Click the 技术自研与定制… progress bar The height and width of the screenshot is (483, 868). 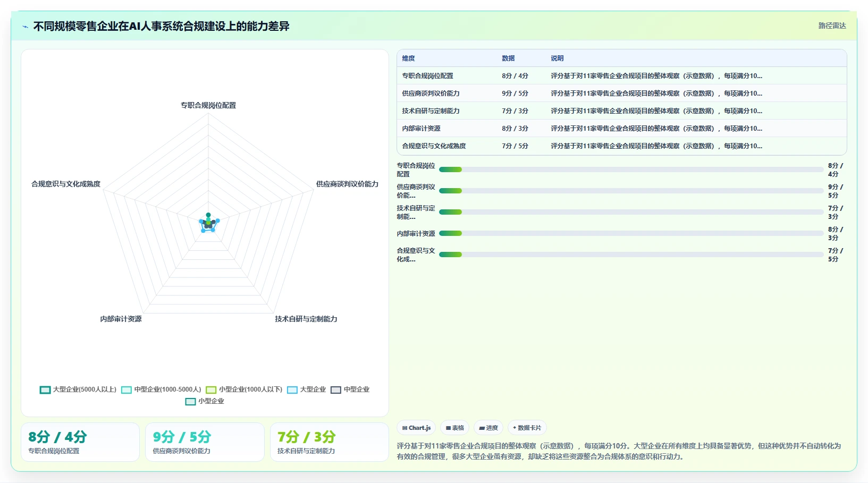[x=631, y=212]
